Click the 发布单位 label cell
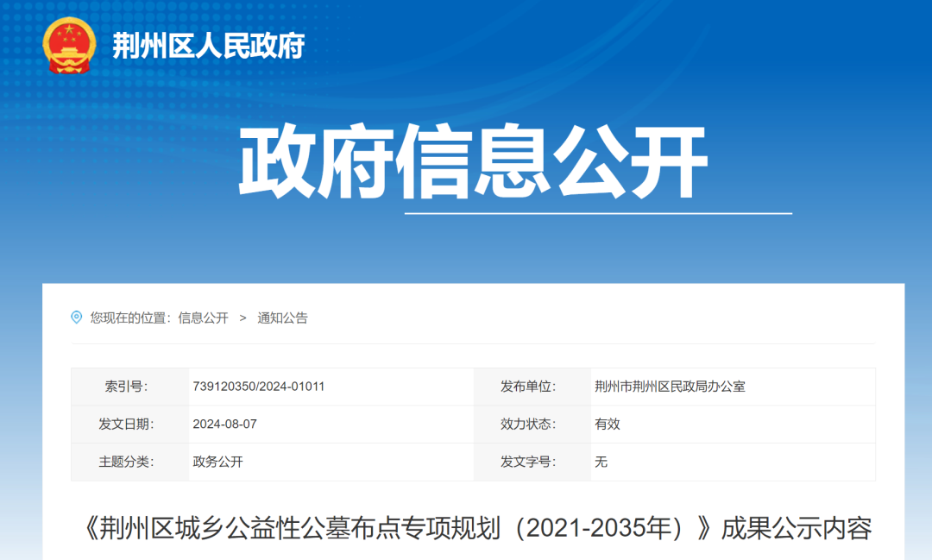 click(528, 387)
